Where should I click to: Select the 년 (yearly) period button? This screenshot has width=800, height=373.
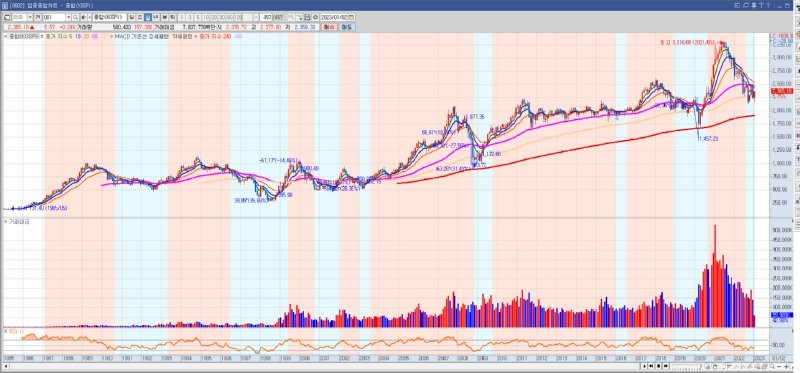pos(156,17)
